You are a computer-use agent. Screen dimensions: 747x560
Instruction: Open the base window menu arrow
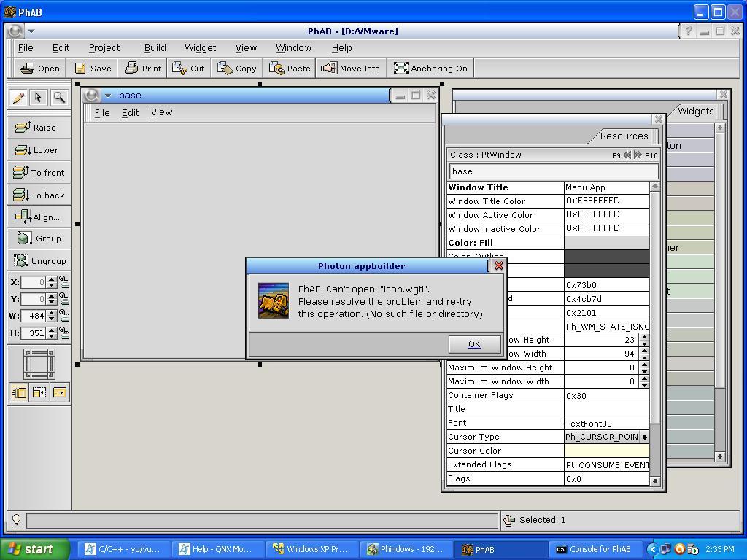point(107,95)
